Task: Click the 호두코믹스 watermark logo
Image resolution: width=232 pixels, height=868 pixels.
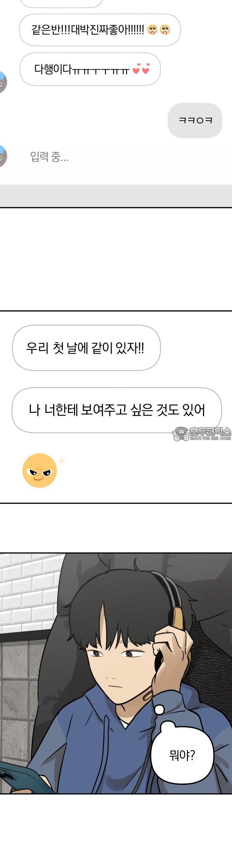Action: (201, 434)
